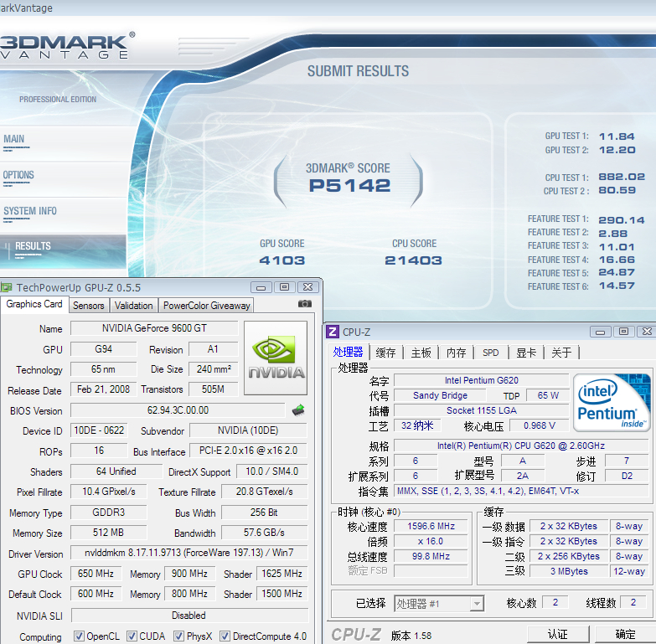Click the BIOS save icon next to version

298,410
